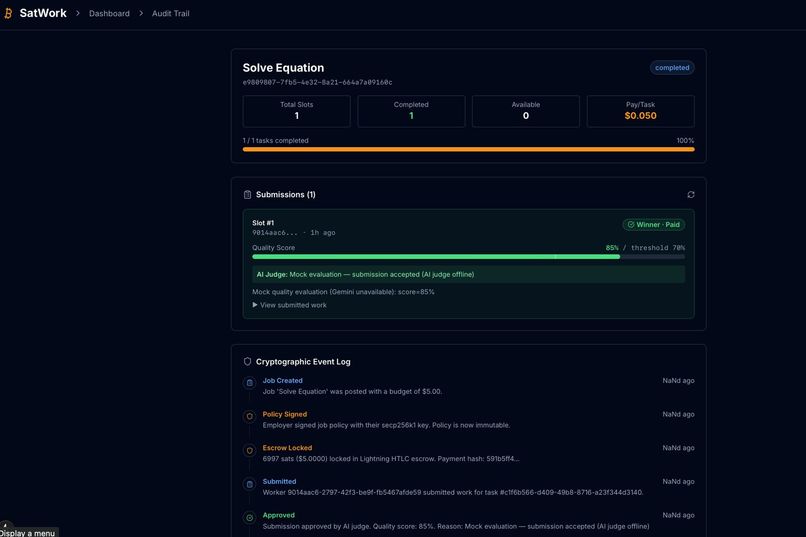Click the Approved event title
The image size is (806, 537).
pos(279,515)
